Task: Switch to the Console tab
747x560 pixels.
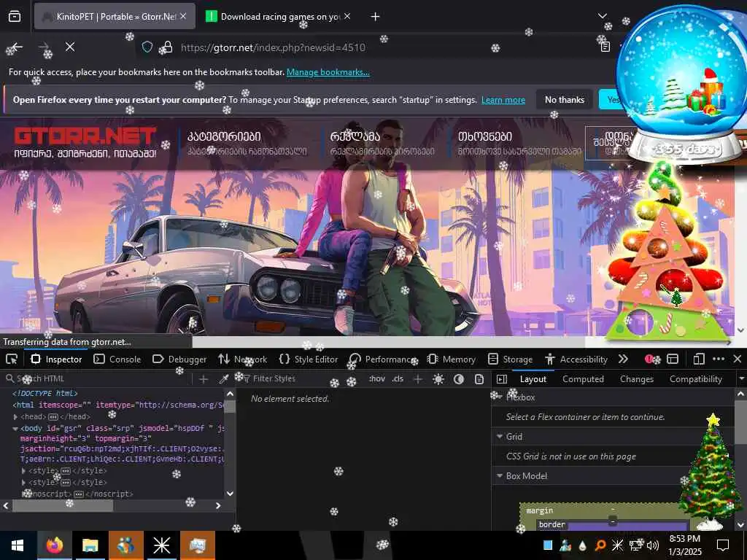Action: click(x=117, y=359)
